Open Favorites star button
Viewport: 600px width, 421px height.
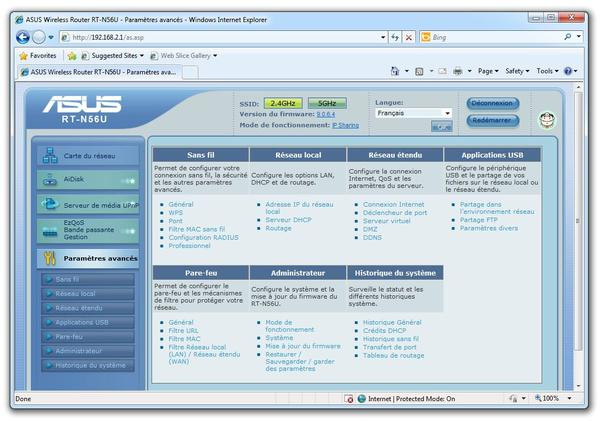click(38, 56)
